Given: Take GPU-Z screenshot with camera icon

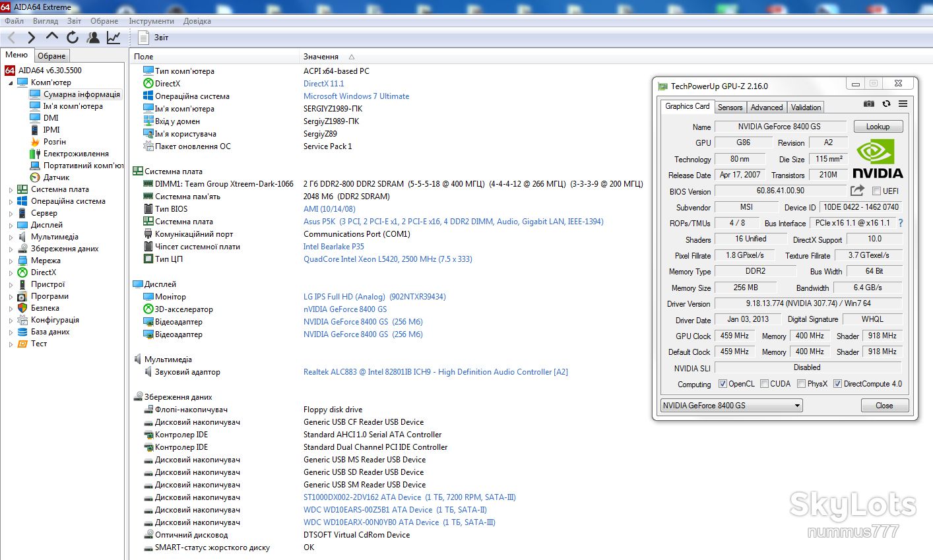Looking at the screenshot, I should pyautogui.click(x=869, y=104).
